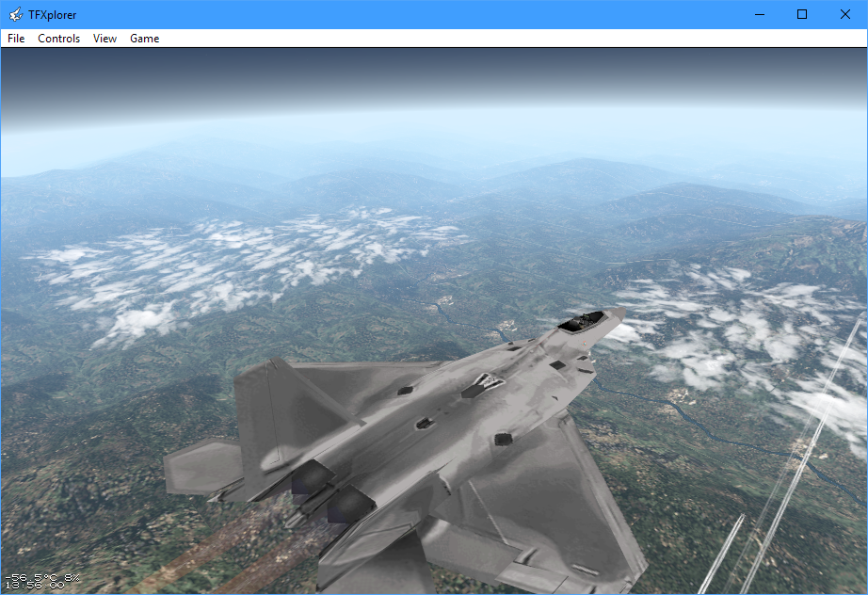The image size is (868, 595).
Task: Maximize the TFXplorer window
Action: coord(802,14)
